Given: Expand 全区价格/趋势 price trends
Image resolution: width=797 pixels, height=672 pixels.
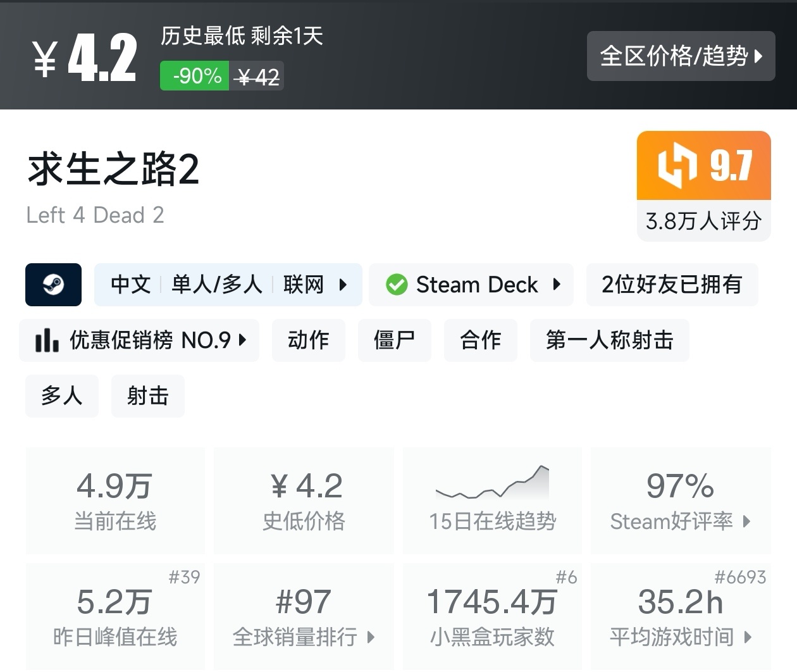Looking at the screenshot, I should [681, 56].
